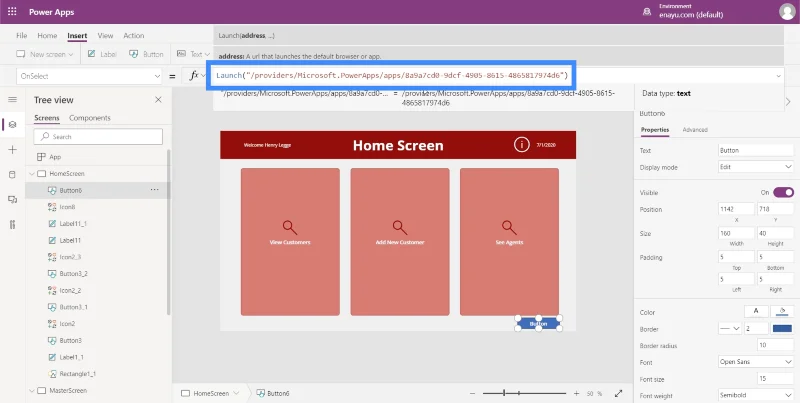Select Rectangle1_1 in the tree view
Image resolution: width=800 pixels, height=403 pixels.
(78, 373)
